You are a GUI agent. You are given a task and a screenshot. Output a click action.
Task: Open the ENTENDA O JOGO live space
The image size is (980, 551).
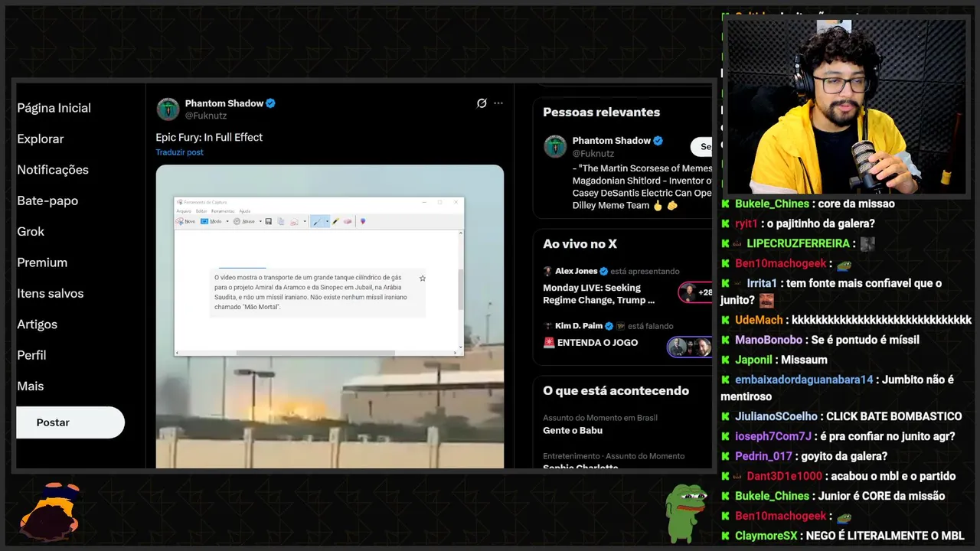pos(590,342)
